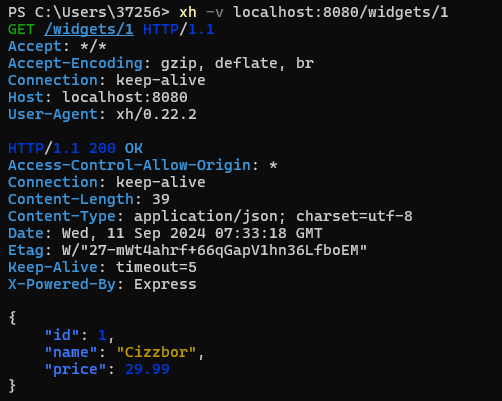This screenshot has height=401, width=502.
Task: Click the timeout=5 Keep-Alive value
Action: click(x=156, y=267)
